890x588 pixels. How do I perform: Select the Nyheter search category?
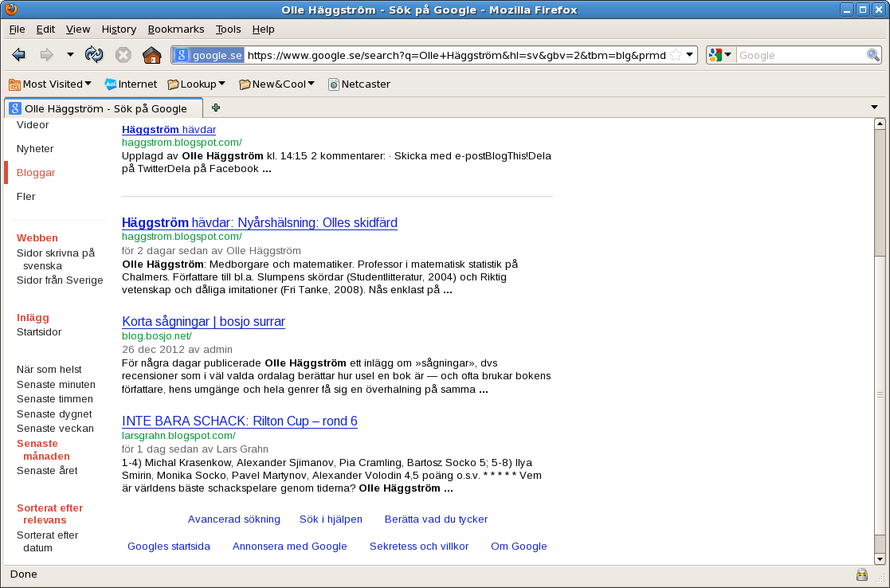coord(35,149)
